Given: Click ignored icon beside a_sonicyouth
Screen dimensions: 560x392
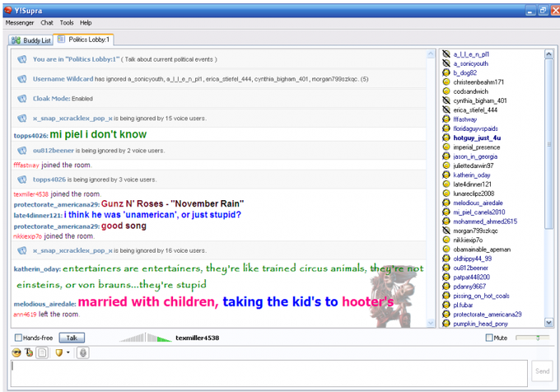Looking at the screenshot, I should pos(446,63).
